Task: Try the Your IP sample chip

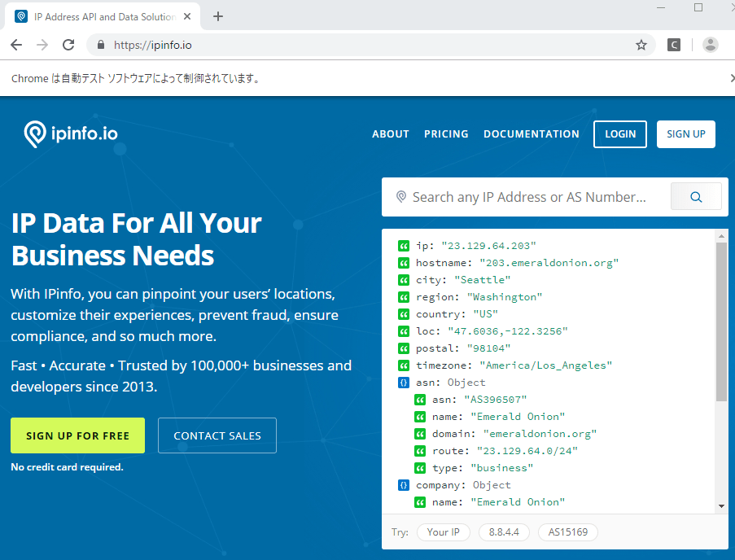Action: coord(443,532)
